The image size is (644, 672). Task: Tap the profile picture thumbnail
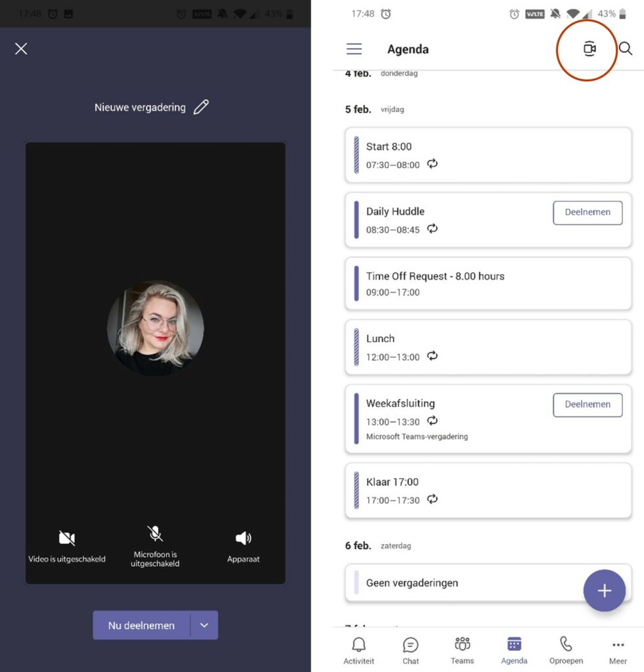(x=155, y=328)
